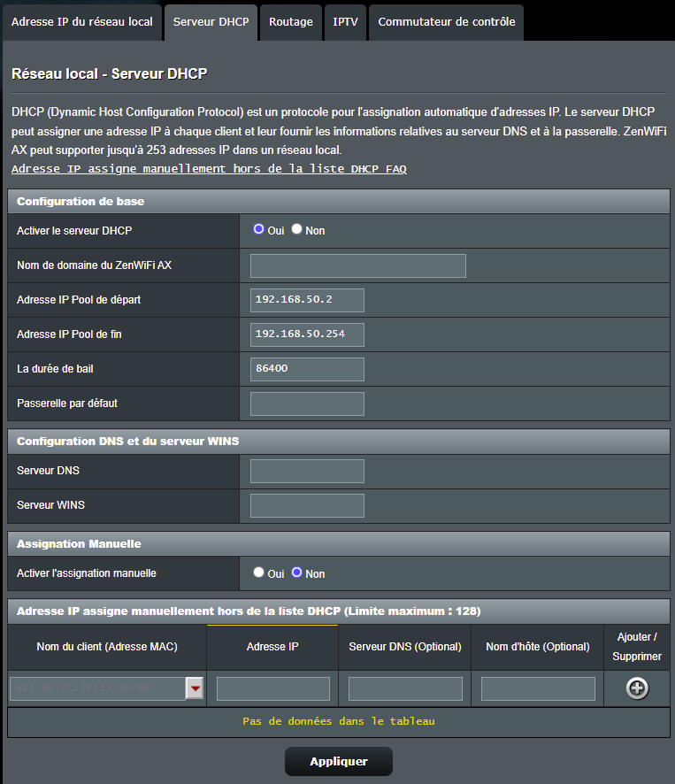The width and height of the screenshot is (675, 784).
Task: Select Non for Activer l'assignation manuelle
Action: pyautogui.click(x=296, y=572)
